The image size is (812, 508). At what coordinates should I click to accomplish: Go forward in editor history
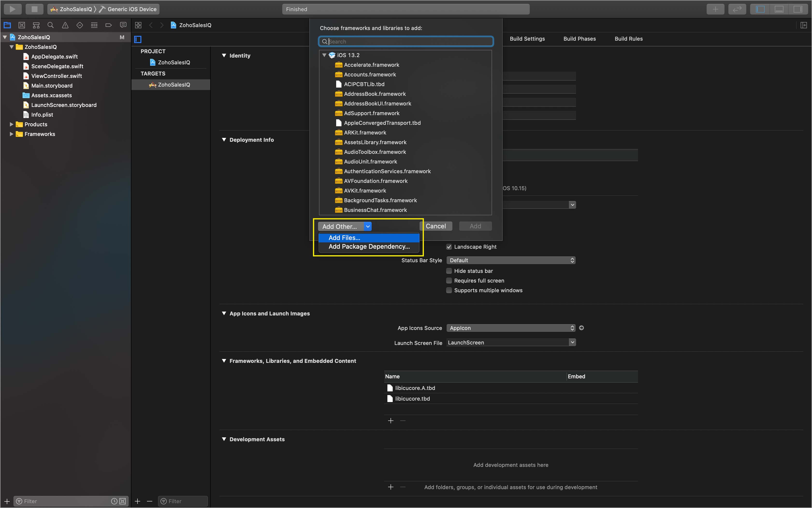[162, 25]
